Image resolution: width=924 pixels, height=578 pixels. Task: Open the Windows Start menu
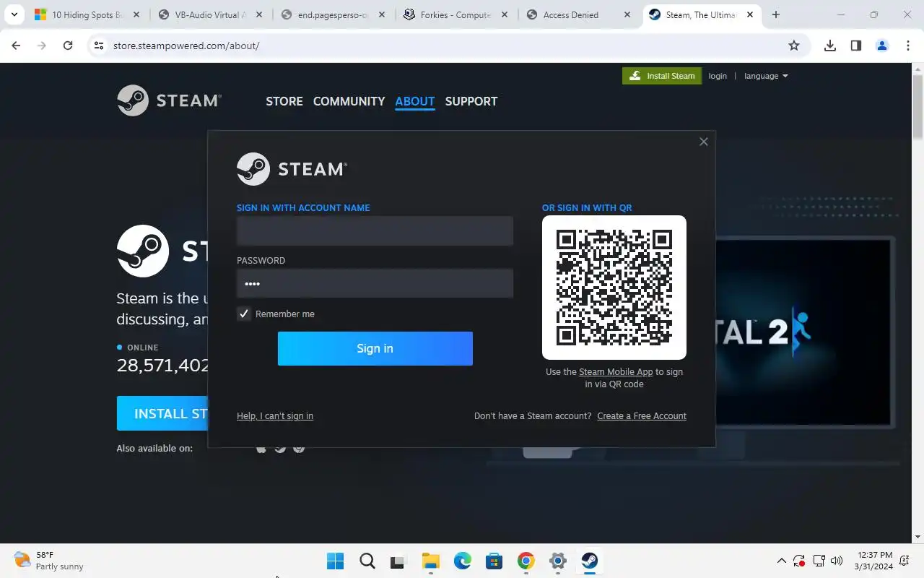pos(336,561)
